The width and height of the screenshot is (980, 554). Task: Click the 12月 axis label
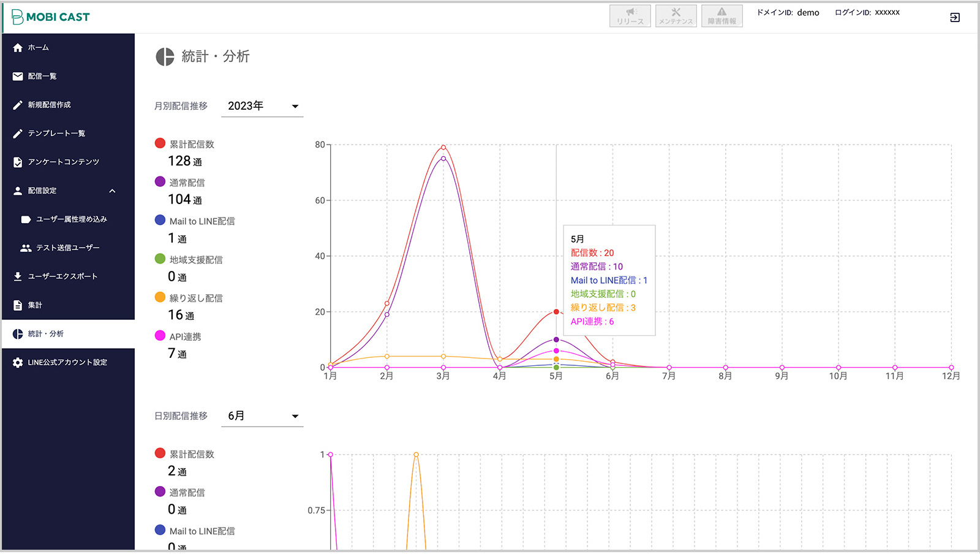click(951, 376)
